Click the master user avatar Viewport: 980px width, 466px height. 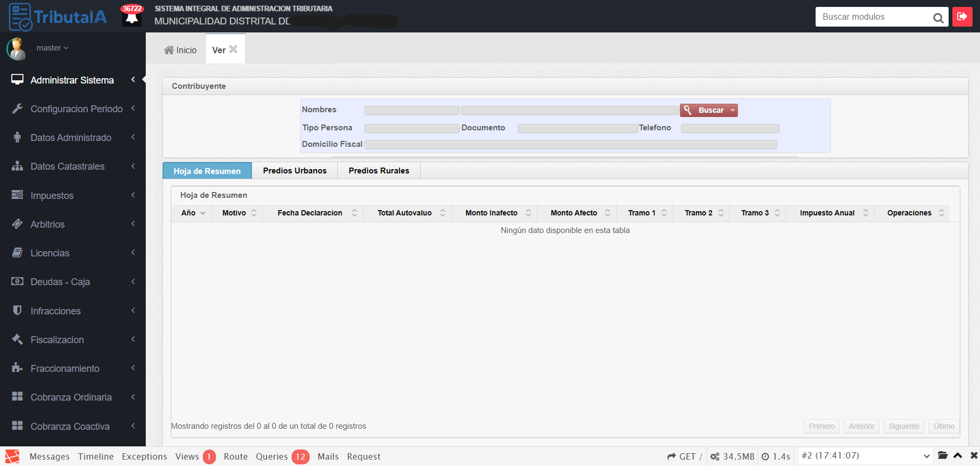pos(16,48)
